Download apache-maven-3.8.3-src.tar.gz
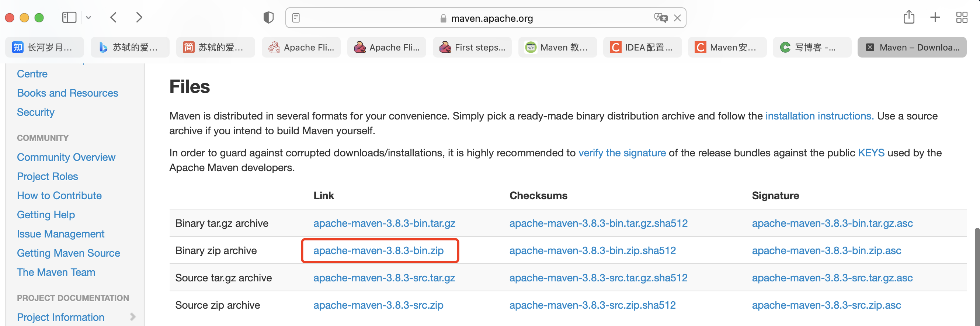 384,278
